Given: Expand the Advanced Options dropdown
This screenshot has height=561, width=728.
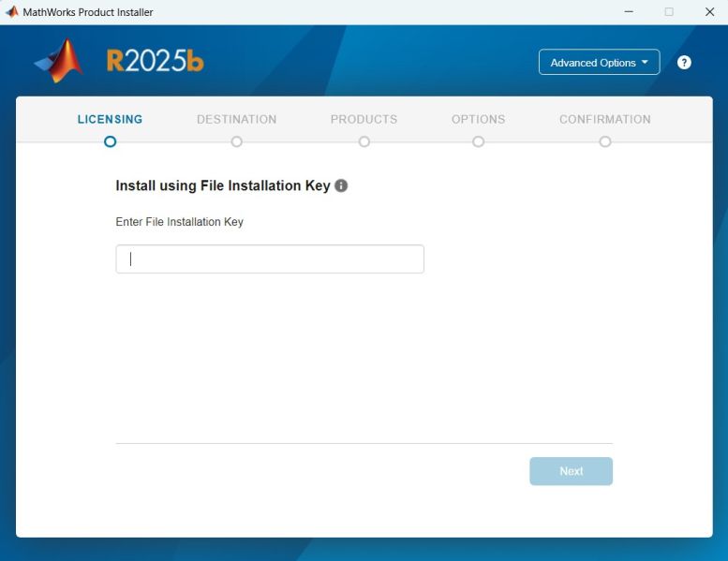Looking at the screenshot, I should coord(599,63).
